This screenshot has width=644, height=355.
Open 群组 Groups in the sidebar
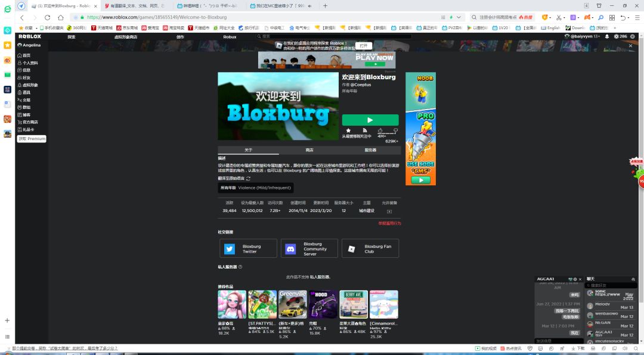click(x=24, y=107)
